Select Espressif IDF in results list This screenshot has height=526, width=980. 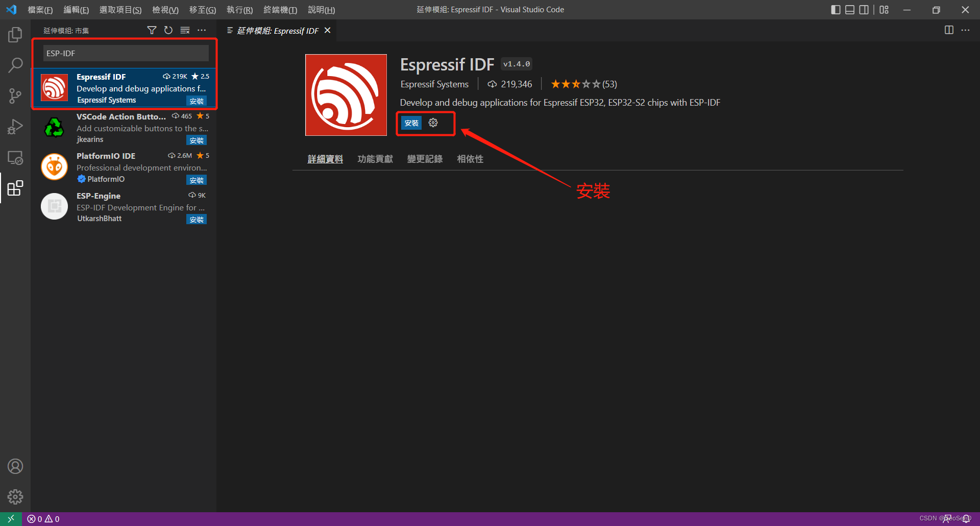point(124,88)
